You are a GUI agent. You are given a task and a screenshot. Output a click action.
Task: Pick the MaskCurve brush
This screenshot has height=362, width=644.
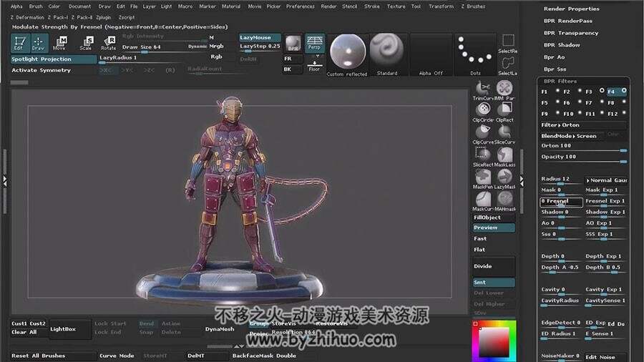484,202
